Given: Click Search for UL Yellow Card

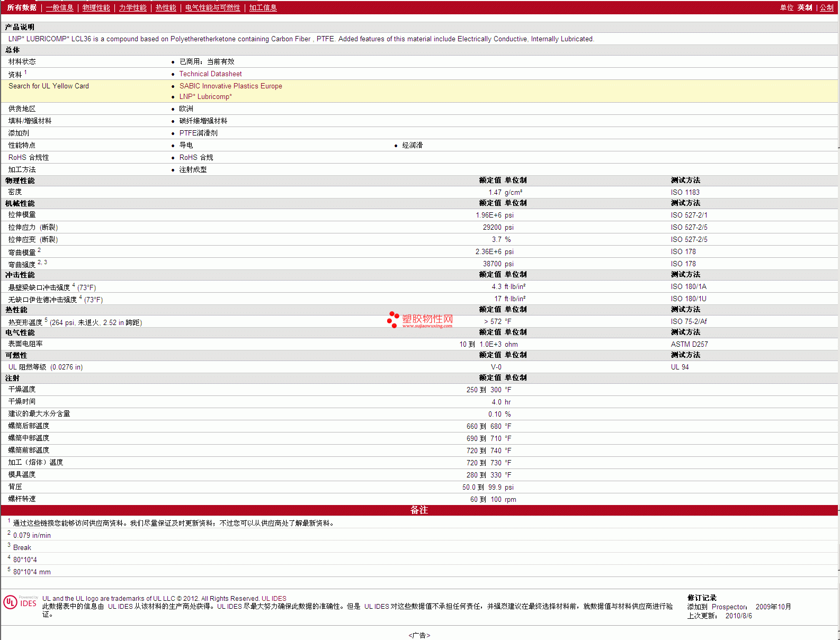Looking at the screenshot, I should pos(49,86).
